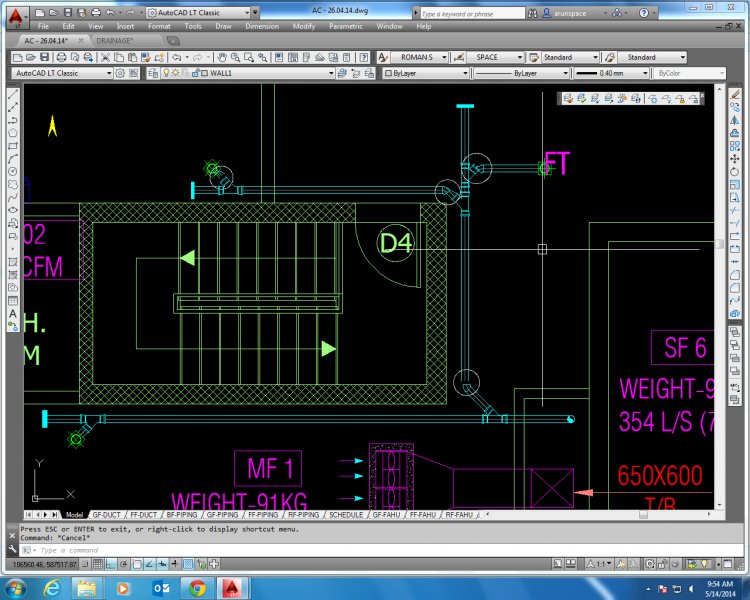Toggle Object Snap in status bar
This screenshot has width=750, height=600.
coord(136,564)
